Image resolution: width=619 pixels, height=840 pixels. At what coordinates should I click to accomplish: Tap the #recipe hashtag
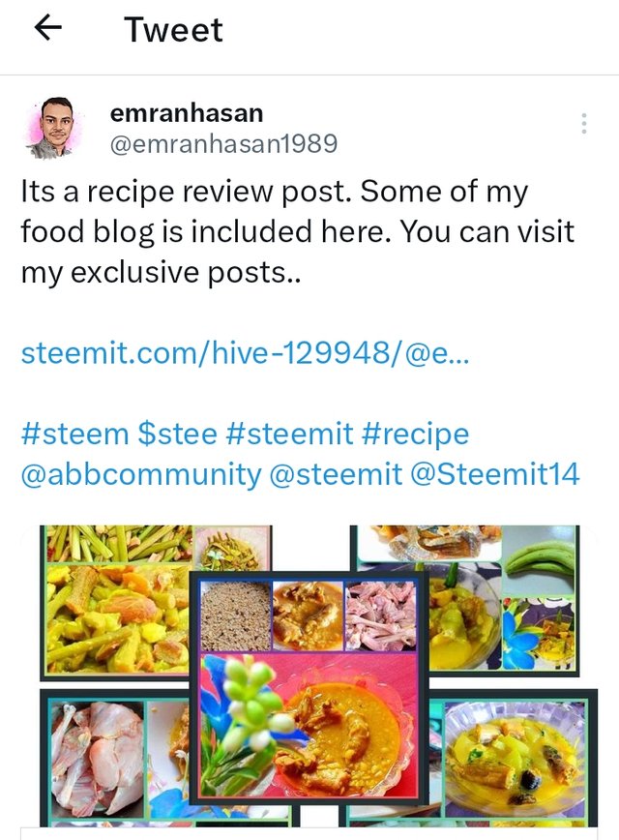[x=415, y=435]
